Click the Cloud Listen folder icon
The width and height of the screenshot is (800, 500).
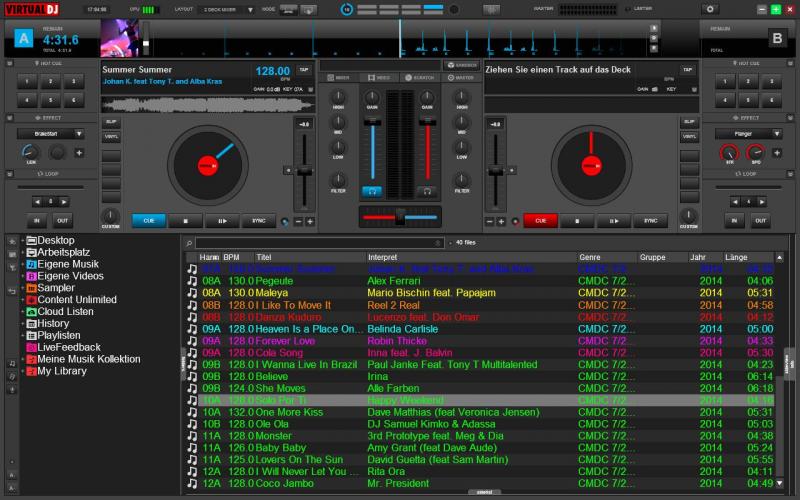(32, 312)
